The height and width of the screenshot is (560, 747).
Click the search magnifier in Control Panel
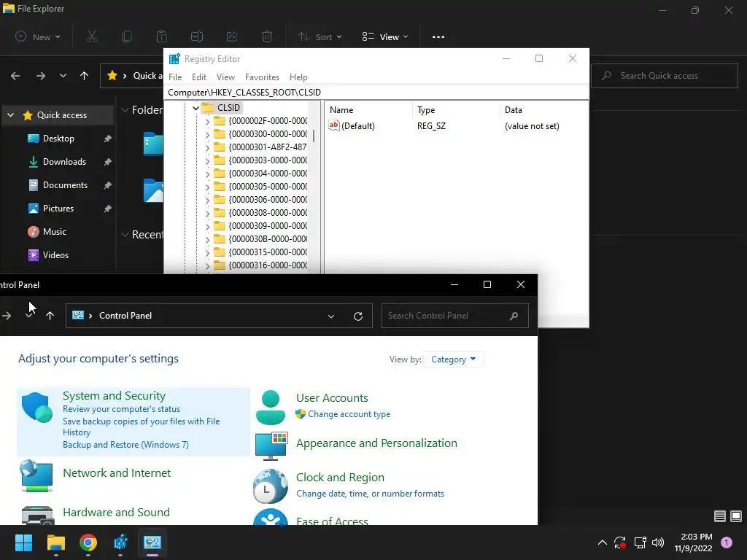pyautogui.click(x=514, y=316)
